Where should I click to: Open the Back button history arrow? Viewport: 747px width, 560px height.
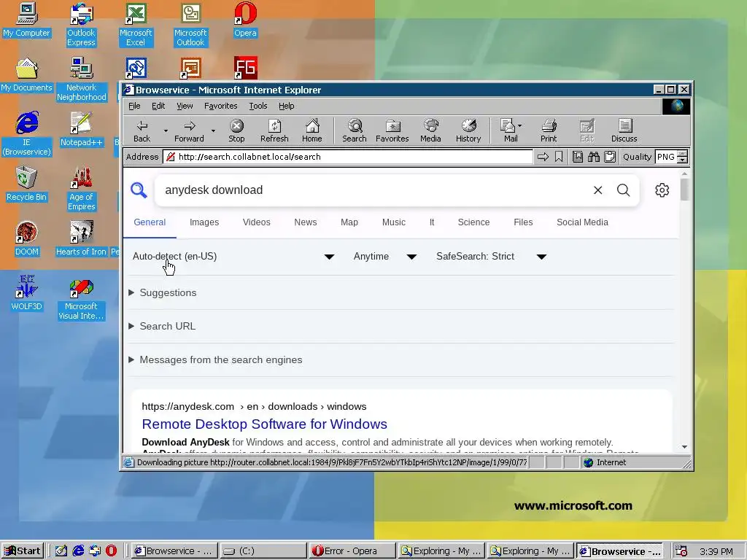coord(166,131)
